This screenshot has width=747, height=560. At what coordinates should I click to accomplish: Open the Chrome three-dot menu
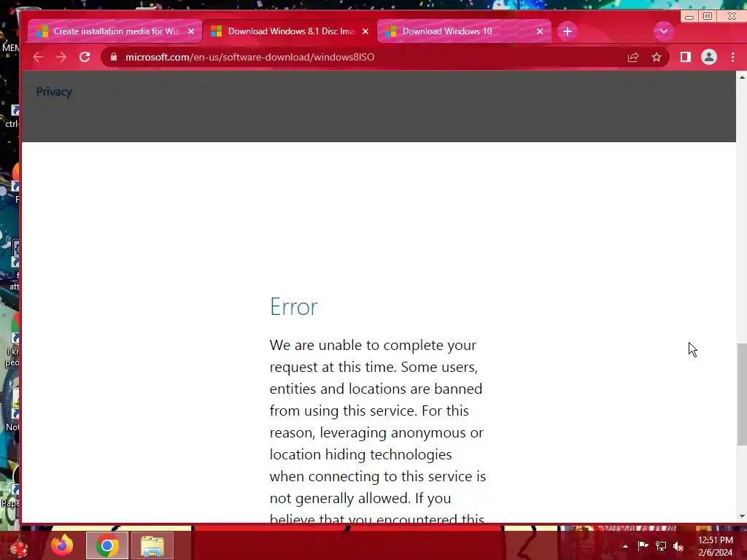click(732, 57)
